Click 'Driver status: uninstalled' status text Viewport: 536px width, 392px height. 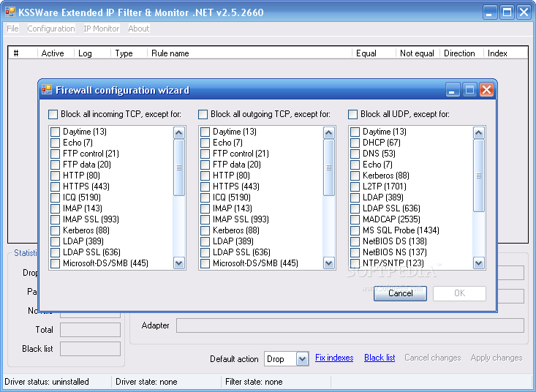point(47,382)
